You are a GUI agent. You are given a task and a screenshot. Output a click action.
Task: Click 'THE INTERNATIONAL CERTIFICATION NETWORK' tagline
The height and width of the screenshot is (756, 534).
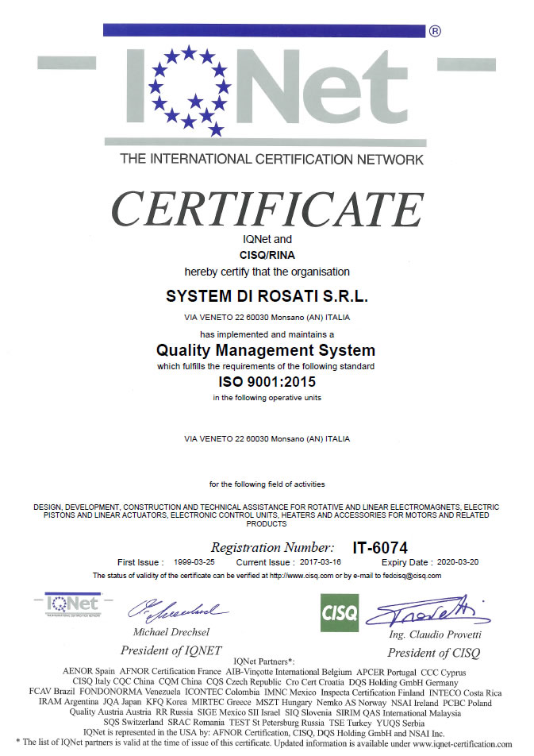pyautogui.click(x=272, y=159)
